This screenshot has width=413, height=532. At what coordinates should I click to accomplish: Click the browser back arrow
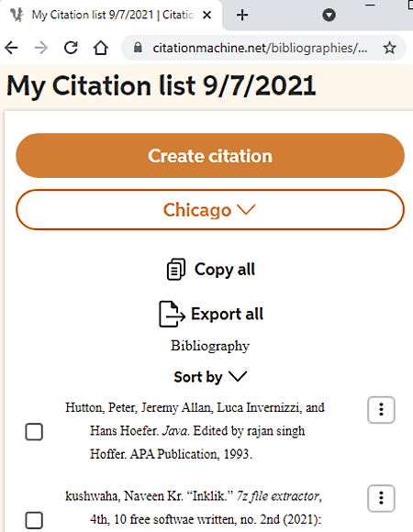point(11,48)
